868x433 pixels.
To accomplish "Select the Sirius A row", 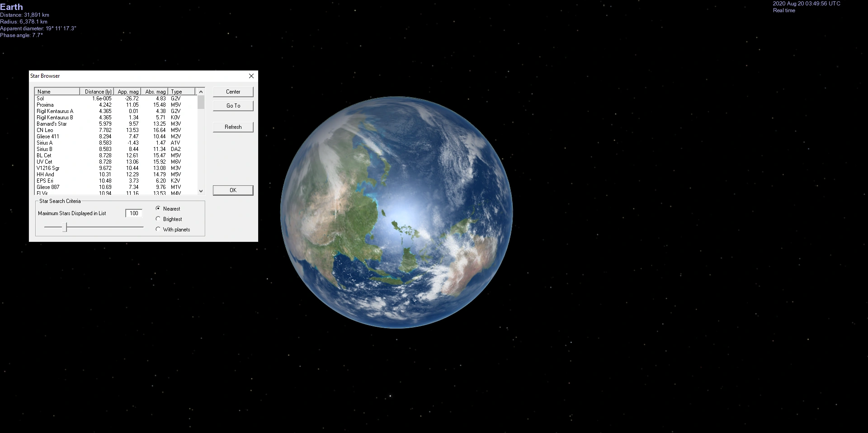I will tap(116, 143).
